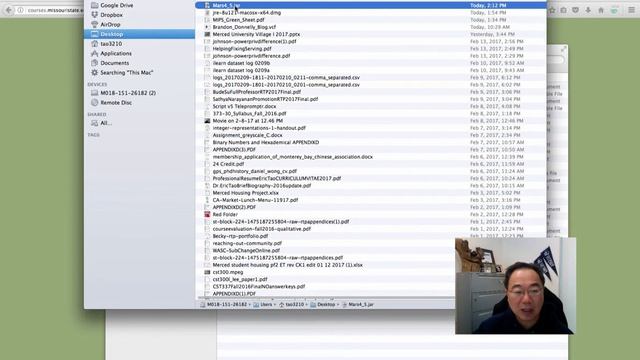This screenshot has width=640, height=360.
Task: Open the site information icon in address bar
Action: [20, 10]
